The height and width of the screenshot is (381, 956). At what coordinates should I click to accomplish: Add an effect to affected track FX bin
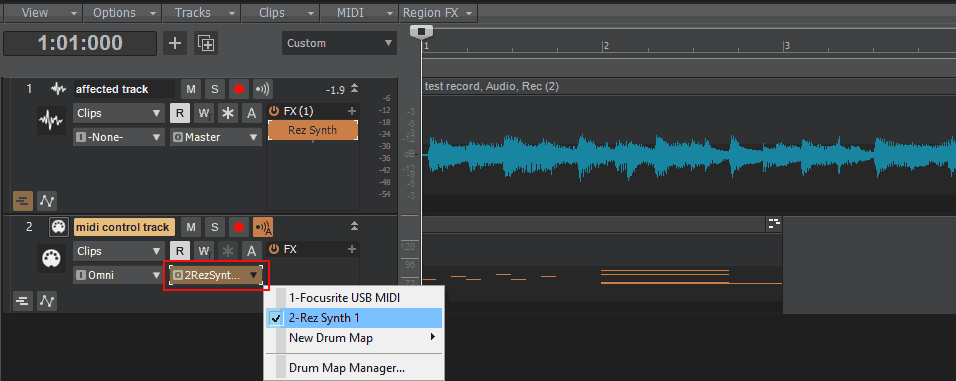click(x=352, y=112)
